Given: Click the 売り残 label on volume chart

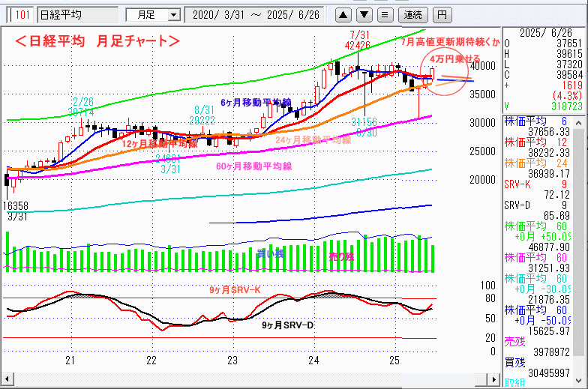Looking at the screenshot, I should click(341, 256).
